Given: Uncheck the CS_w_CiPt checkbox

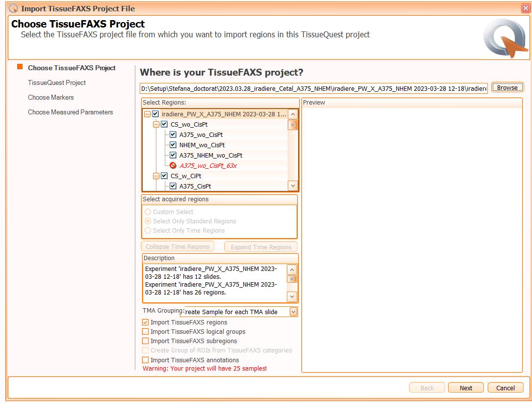Looking at the screenshot, I should 164,176.
